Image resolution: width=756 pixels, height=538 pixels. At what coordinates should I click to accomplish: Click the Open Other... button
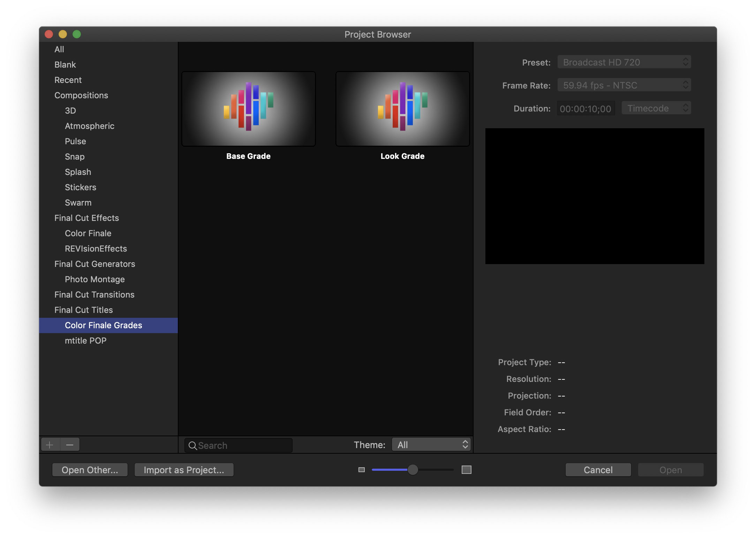coord(90,470)
